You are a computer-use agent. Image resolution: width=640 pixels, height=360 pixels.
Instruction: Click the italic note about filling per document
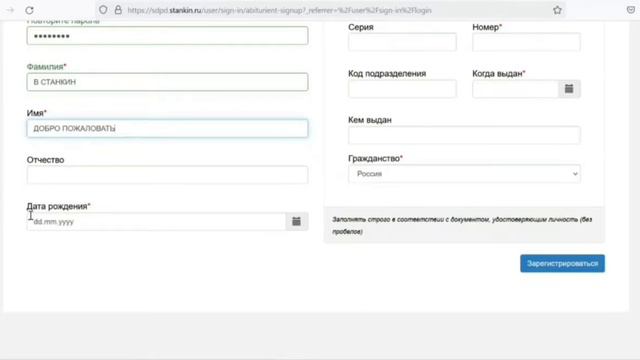(462, 225)
